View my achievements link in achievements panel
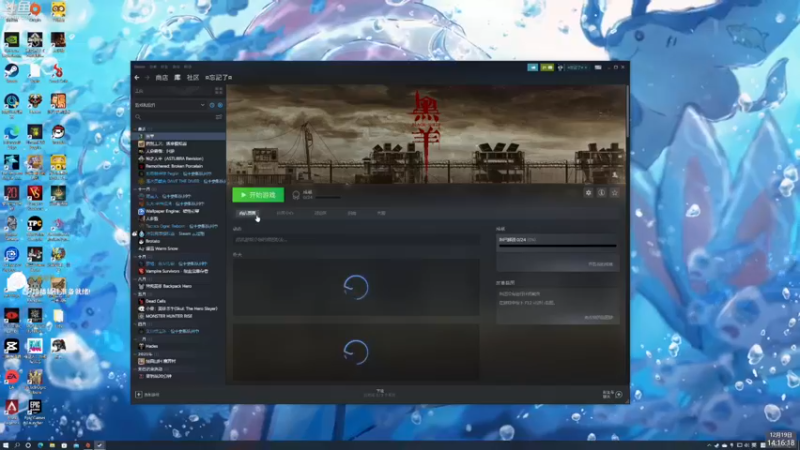 [601, 264]
